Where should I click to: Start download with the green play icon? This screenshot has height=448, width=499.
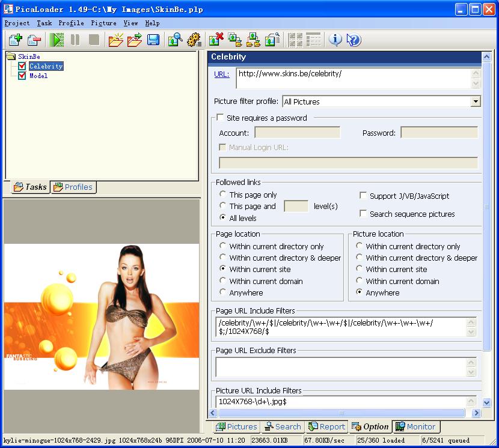pos(57,40)
